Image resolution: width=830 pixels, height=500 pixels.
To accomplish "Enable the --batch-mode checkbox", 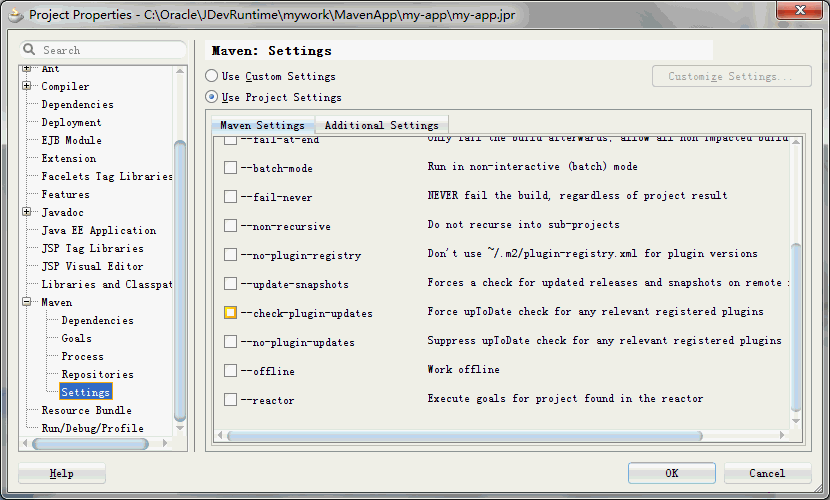I will pyautogui.click(x=230, y=168).
